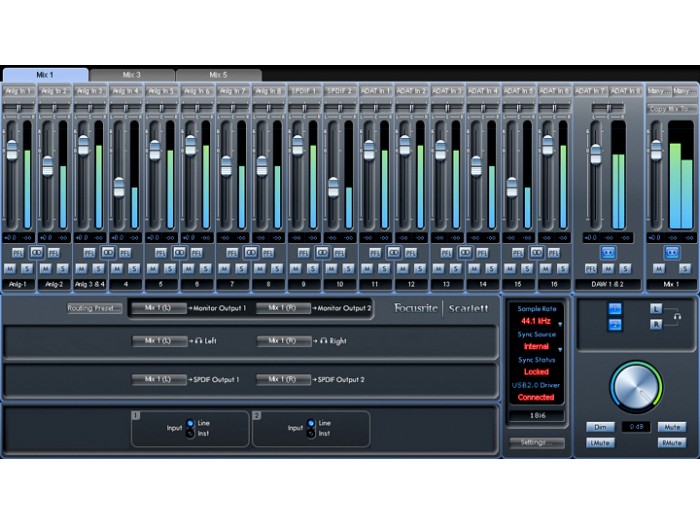Click the RMute button
The width and height of the screenshot is (700, 525).
click(672, 443)
